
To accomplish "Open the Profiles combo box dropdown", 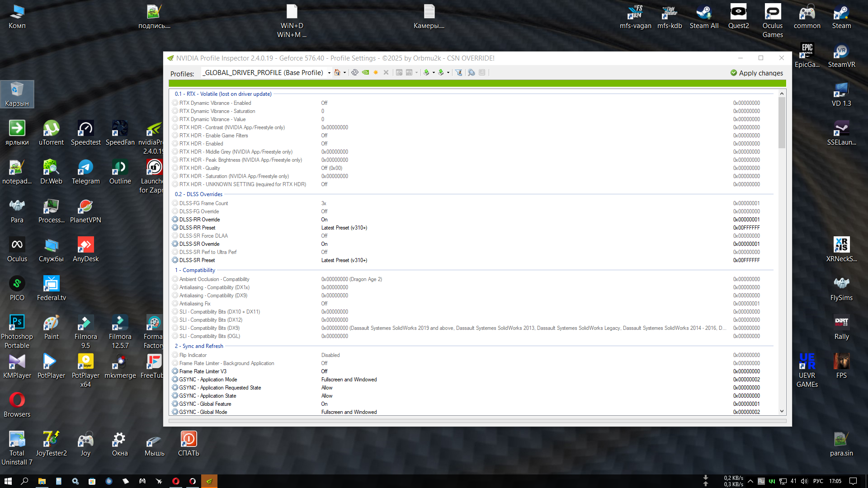I will pyautogui.click(x=329, y=73).
